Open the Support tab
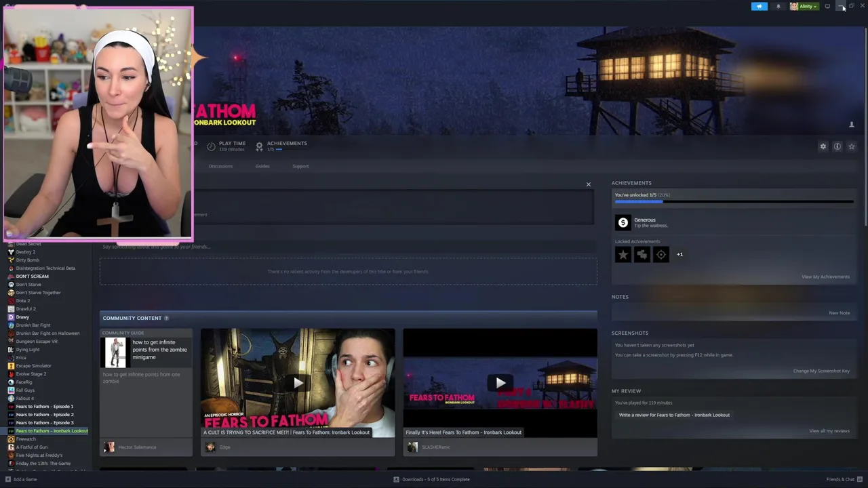The height and width of the screenshot is (488, 868). click(x=300, y=166)
